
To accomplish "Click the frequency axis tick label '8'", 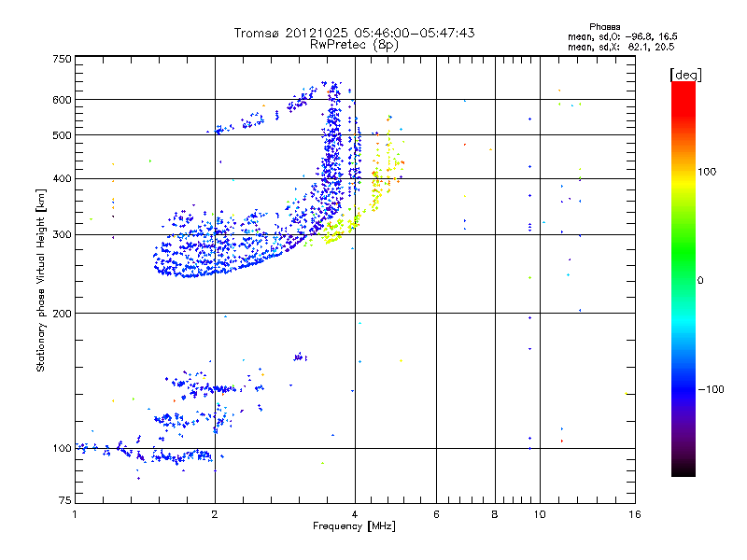I will point(495,514).
